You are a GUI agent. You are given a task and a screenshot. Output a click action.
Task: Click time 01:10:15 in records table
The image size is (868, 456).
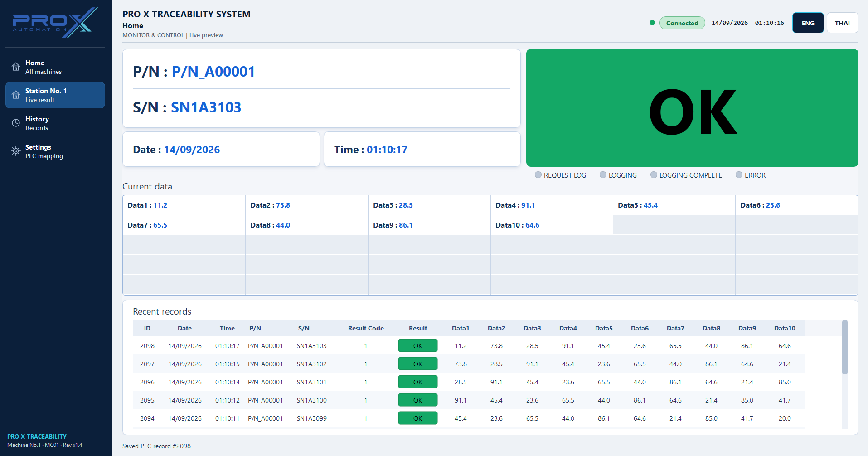[x=228, y=364]
